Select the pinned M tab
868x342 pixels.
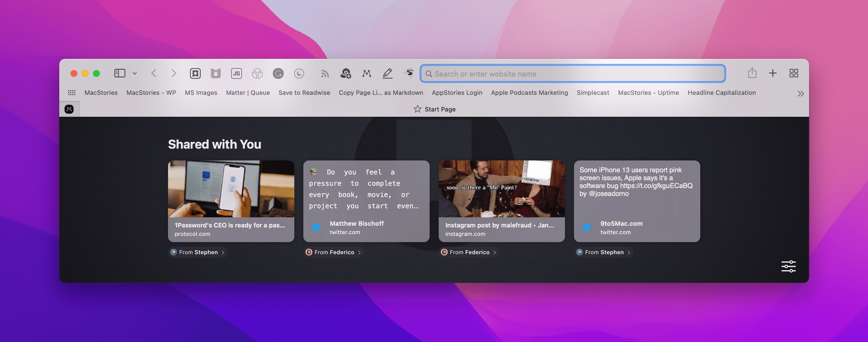point(69,109)
